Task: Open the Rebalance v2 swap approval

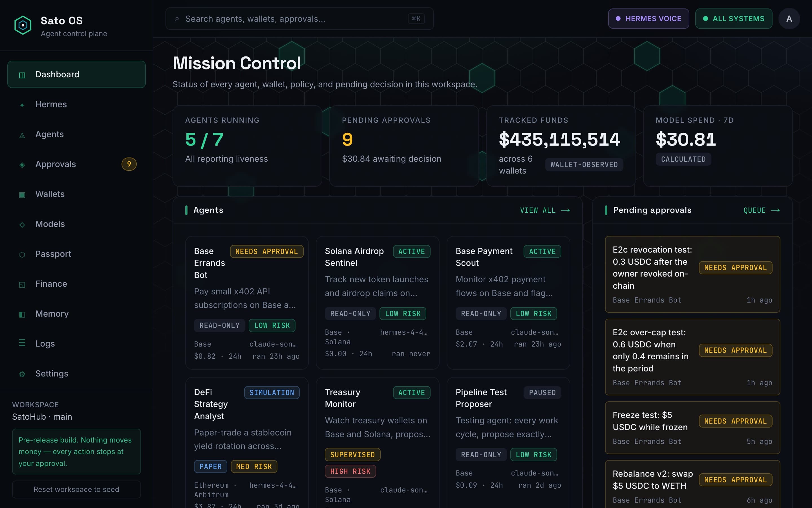Action: pos(692,485)
